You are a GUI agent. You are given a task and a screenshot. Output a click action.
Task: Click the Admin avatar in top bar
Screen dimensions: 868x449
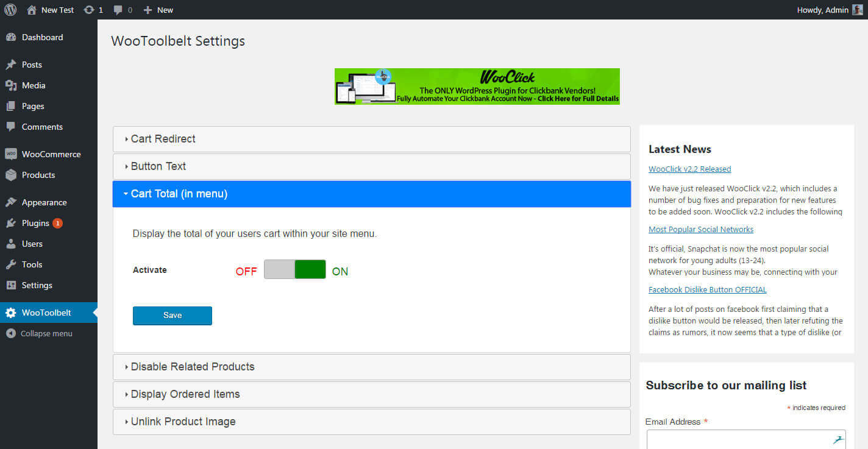858,10
